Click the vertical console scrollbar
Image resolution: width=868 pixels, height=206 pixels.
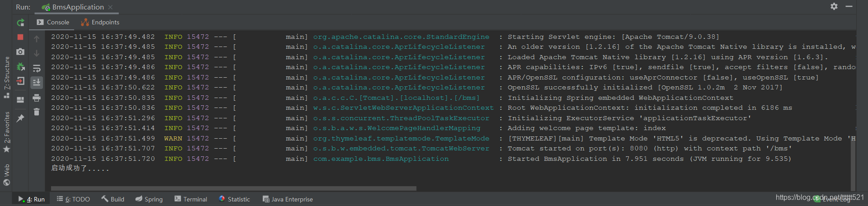click(853, 165)
